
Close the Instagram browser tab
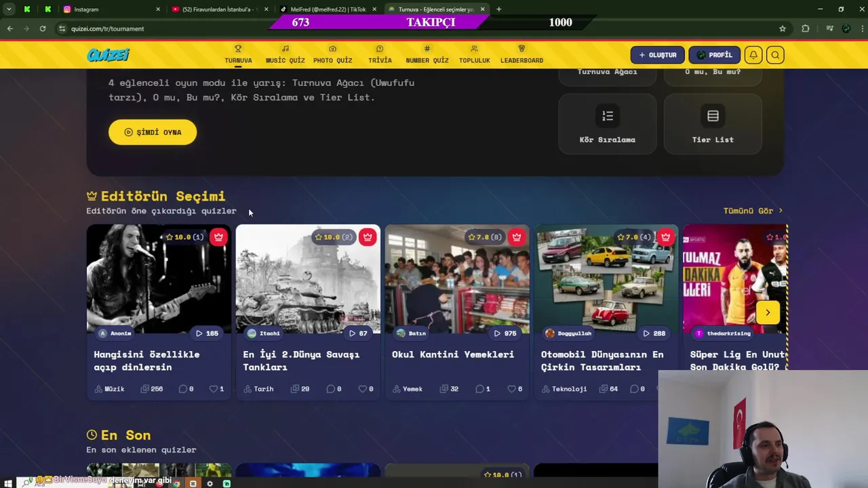tap(158, 9)
